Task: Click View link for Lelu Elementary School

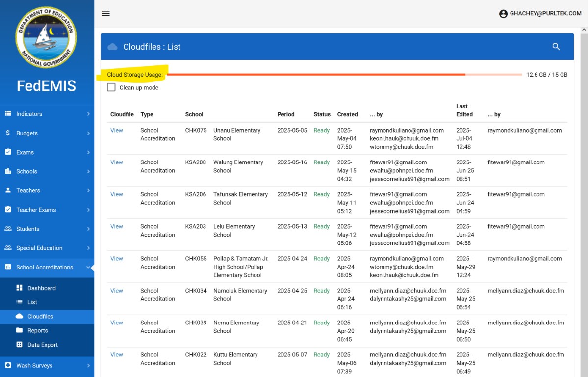Action: pos(117,227)
